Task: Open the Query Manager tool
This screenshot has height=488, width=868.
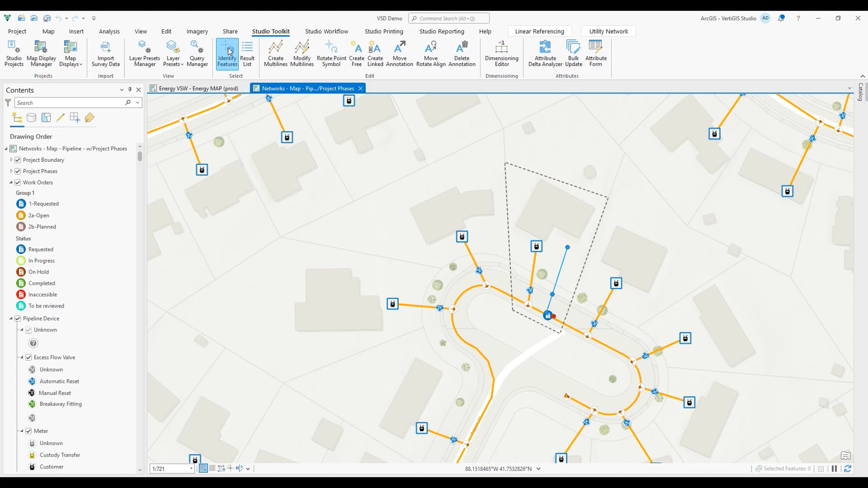Action: [x=197, y=53]
